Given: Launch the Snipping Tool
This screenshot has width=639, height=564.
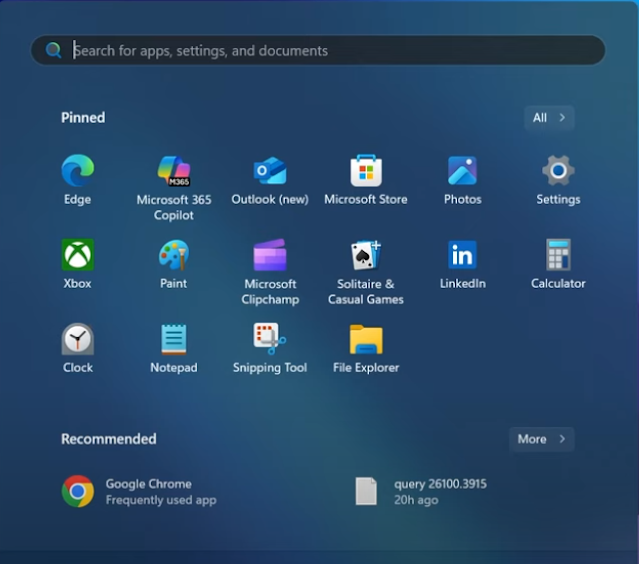Looking at the screenshot, I should tap(270, 339).
